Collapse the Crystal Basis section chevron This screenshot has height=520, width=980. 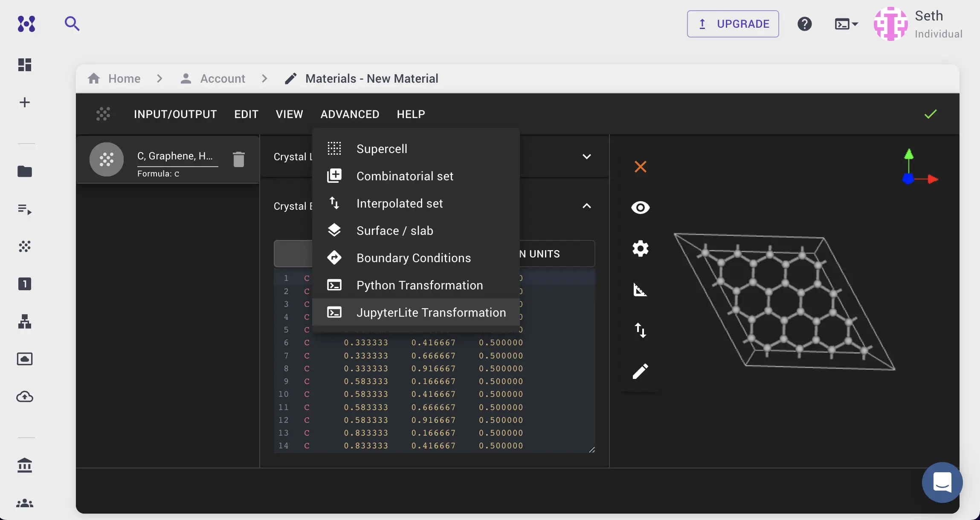pyautogui.click(x=586, y=206)
